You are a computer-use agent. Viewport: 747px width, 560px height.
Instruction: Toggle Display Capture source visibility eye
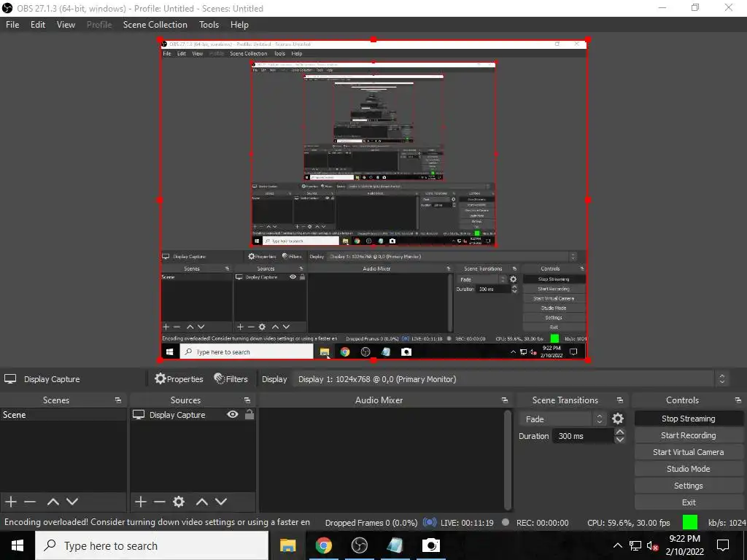point(233,414)
